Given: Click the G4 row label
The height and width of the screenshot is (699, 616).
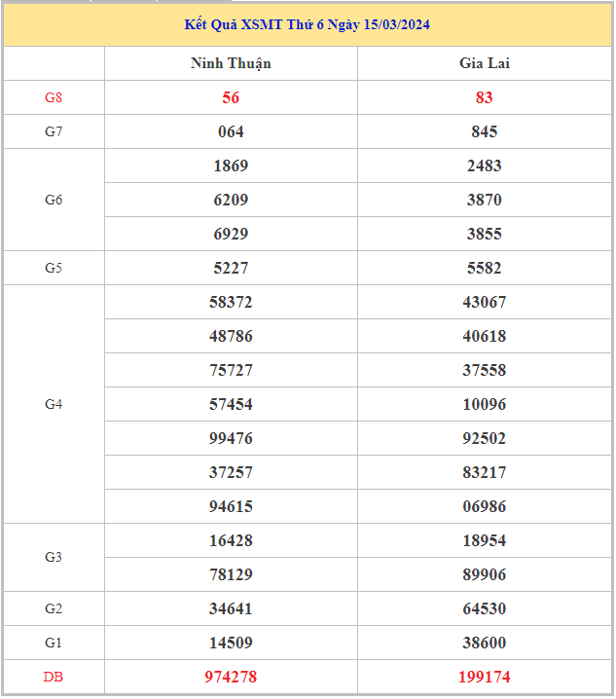Looking at the screenshot, I should [x=54, y=404].
